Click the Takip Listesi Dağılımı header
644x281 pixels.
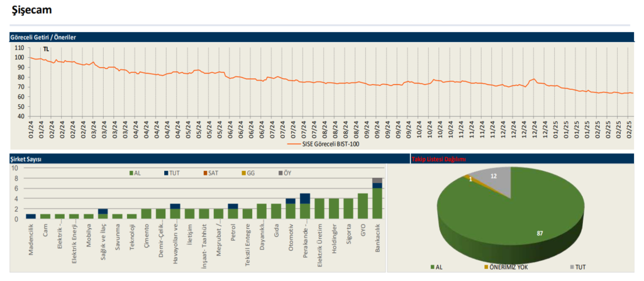click(438, 159)
